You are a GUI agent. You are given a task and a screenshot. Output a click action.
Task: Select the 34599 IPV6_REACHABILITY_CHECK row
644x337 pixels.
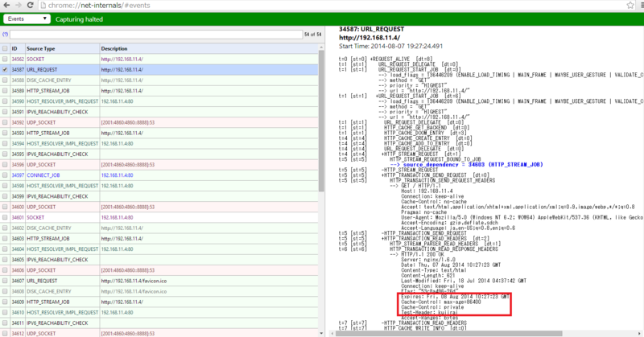pos(159,196)
